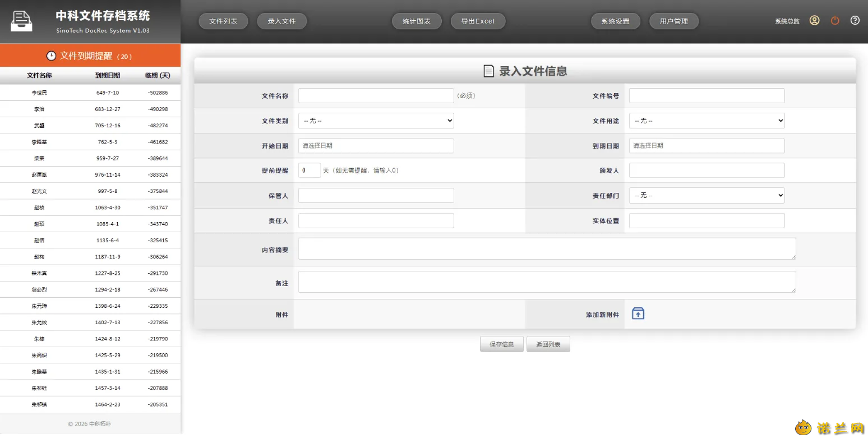Open the 统计图表 page
This screenshot has width=868, height=438.
(417, 21)
